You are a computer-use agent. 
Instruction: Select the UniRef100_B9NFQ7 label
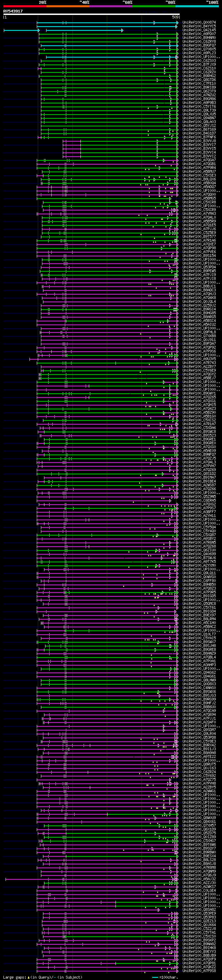(x=199, y=455)
